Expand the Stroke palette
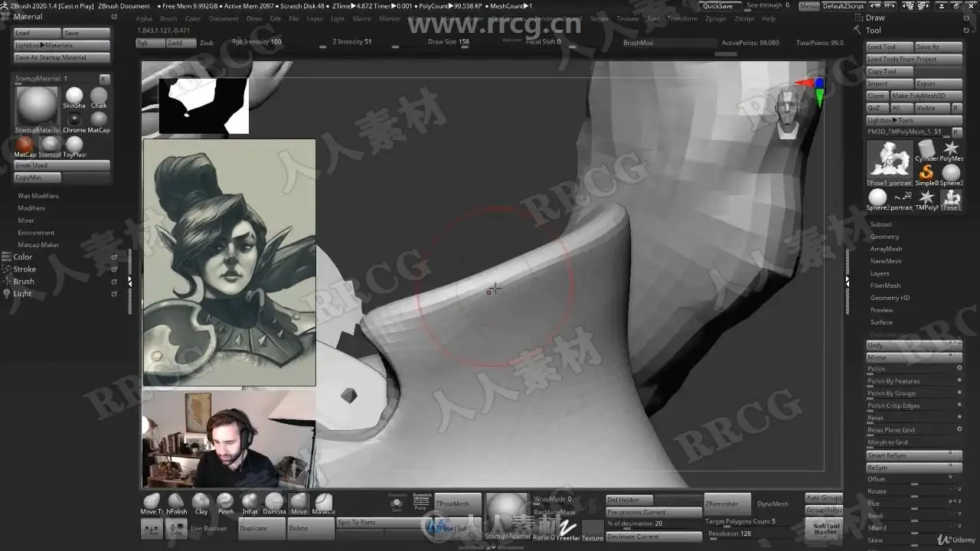This screenshot has width=980, height=551. [24, 269]
